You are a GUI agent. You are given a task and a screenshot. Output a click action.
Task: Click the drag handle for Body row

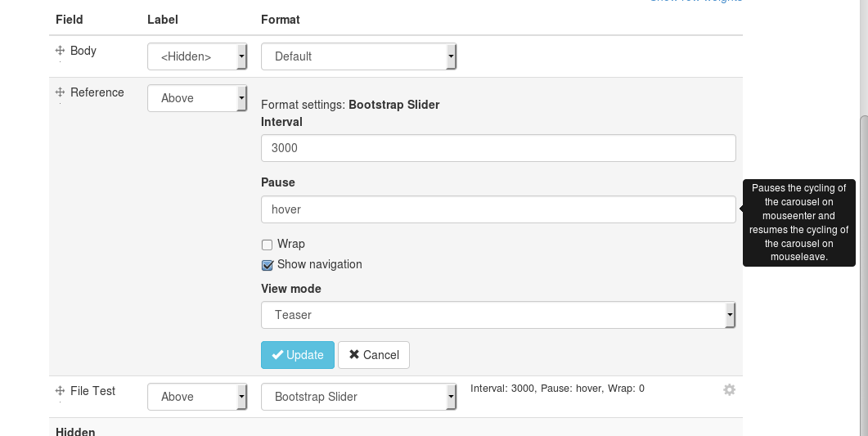coord(60,51)
